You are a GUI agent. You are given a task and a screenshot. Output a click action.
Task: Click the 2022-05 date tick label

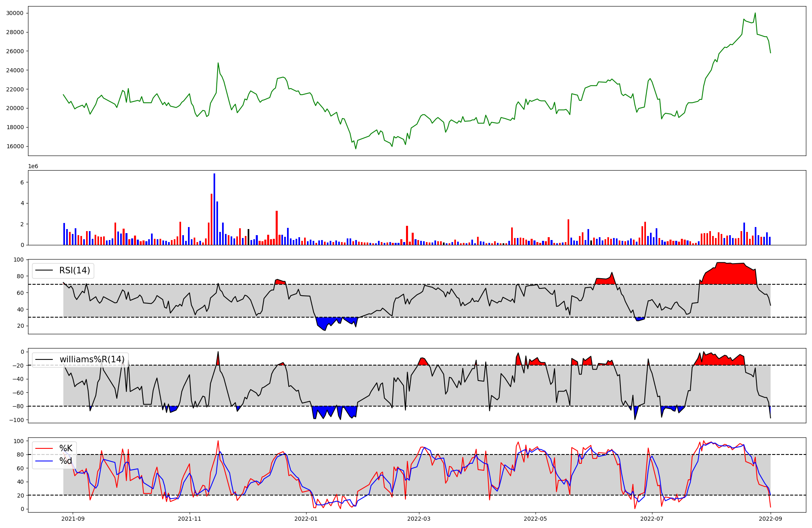[x=535, y=519]
